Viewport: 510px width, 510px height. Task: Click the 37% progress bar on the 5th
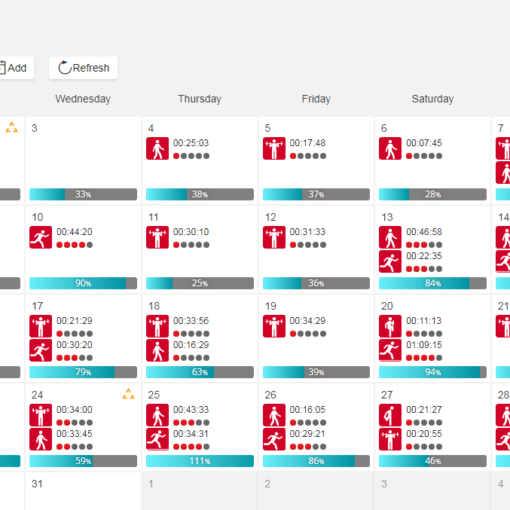point(316,194)
